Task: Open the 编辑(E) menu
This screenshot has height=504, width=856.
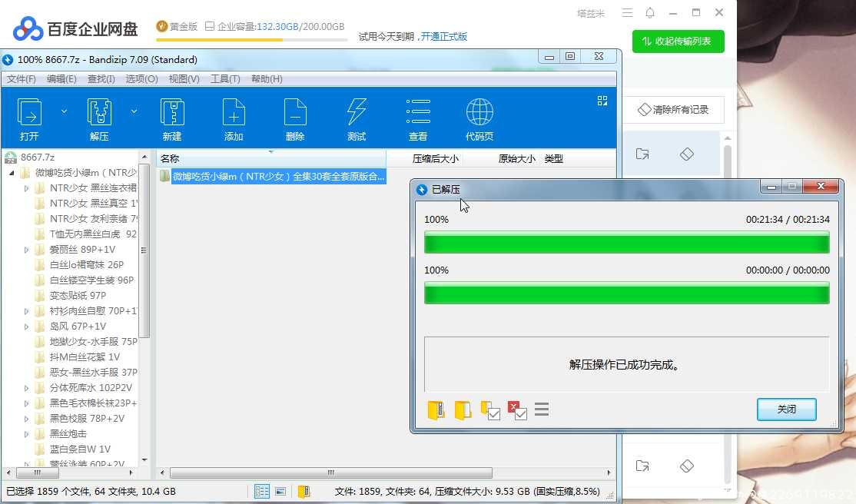Action: coord(61,78)
